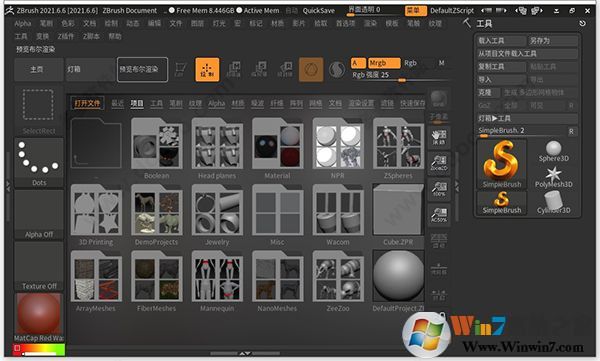600x361 pixels.
Task: Select the Move transform icon
Action: tap(233, 70)
